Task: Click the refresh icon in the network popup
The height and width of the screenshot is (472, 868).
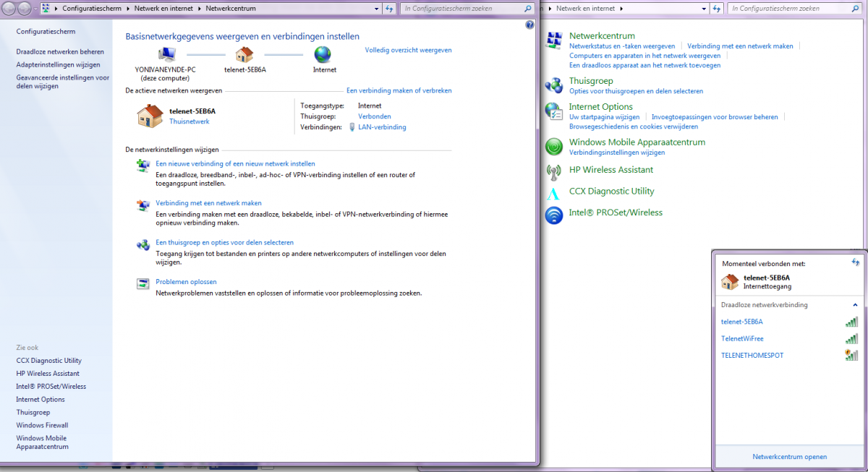Action: [x=855, y=263]
